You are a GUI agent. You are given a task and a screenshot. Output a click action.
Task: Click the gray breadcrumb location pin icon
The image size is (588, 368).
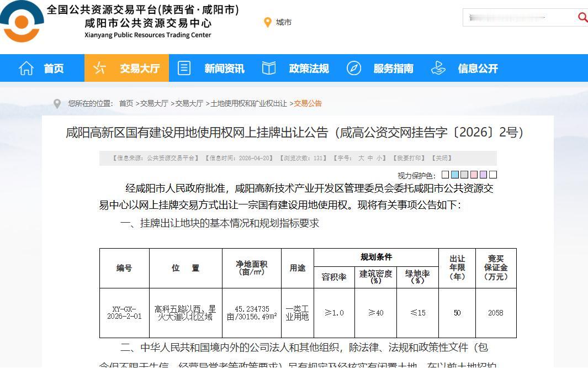click(x=56, y=102)
